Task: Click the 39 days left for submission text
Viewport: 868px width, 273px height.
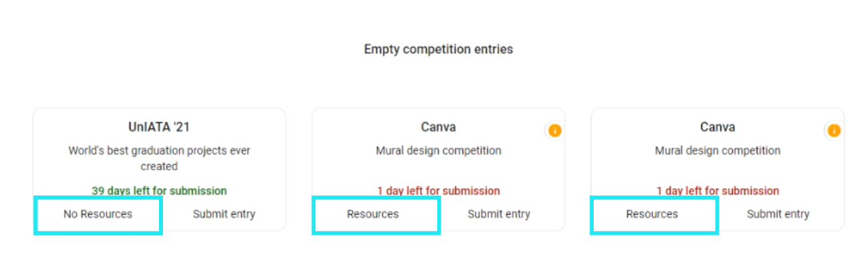Action: 159,191
